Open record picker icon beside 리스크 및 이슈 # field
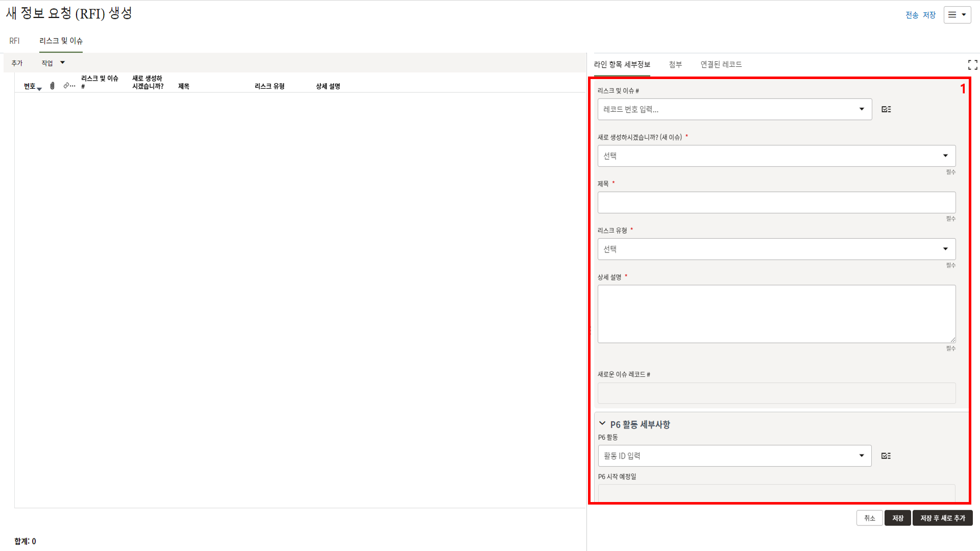 coord(886,109)
